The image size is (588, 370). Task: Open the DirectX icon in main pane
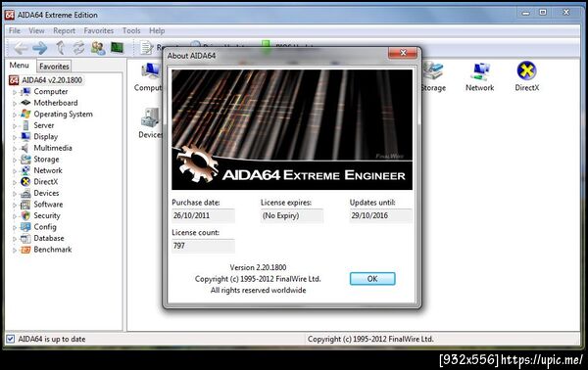(527, 76)
